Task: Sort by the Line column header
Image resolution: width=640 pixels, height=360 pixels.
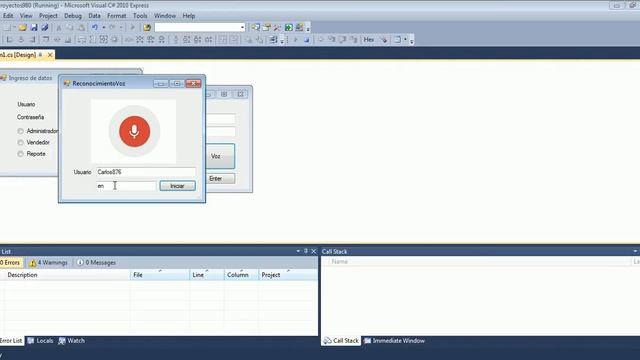Action: (207, 275)
